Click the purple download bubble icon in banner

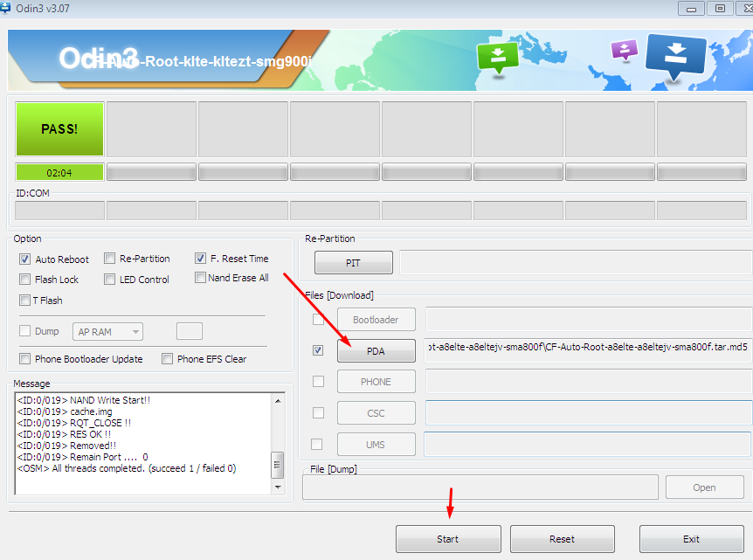point(625,50)
